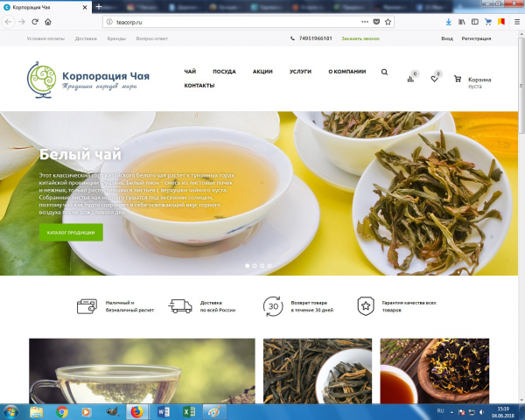Open the АКЦИИ menu item
Image resolution: width=525 pixels, height=420 pixels.
(x=262, y=72)
